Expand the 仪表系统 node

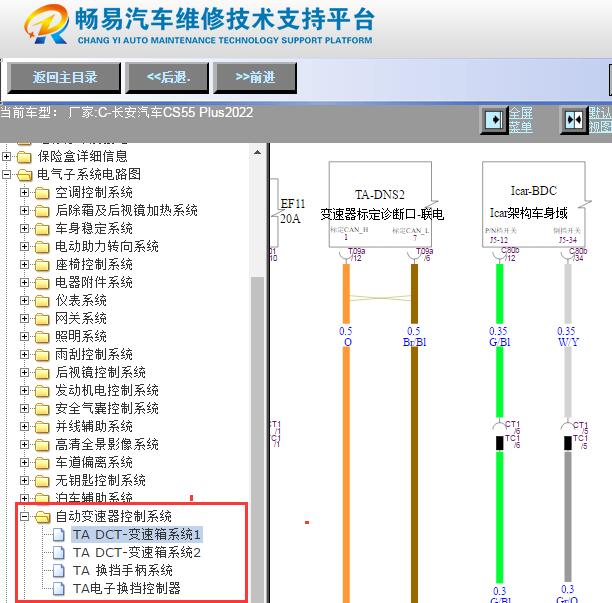point(24,301)
